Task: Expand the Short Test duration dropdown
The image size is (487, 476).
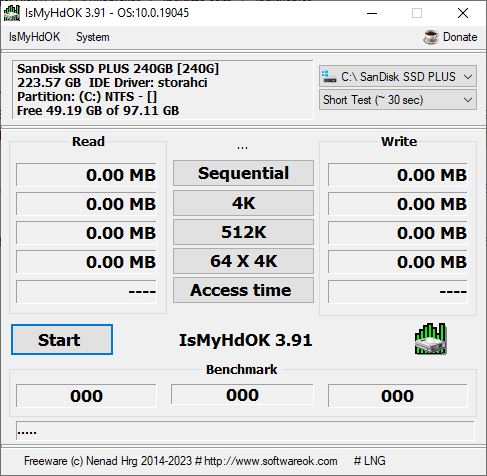Action: pos(398,100)
